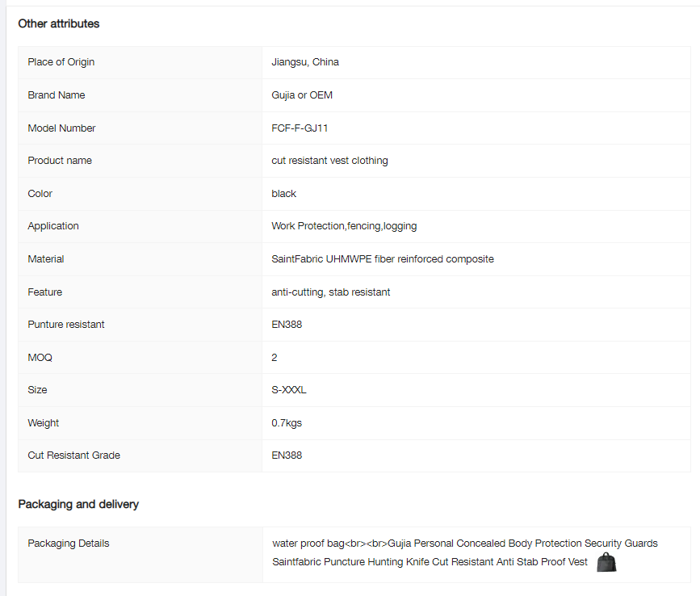Select the S-XXXL size value
The image size is (700, 596).
[289, 390]
